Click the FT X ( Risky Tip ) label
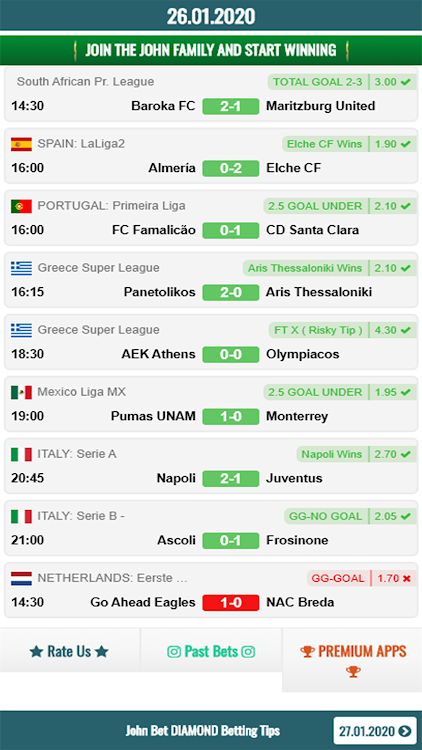The height and width of the screenshot is (750, 422). pos(318,330)
